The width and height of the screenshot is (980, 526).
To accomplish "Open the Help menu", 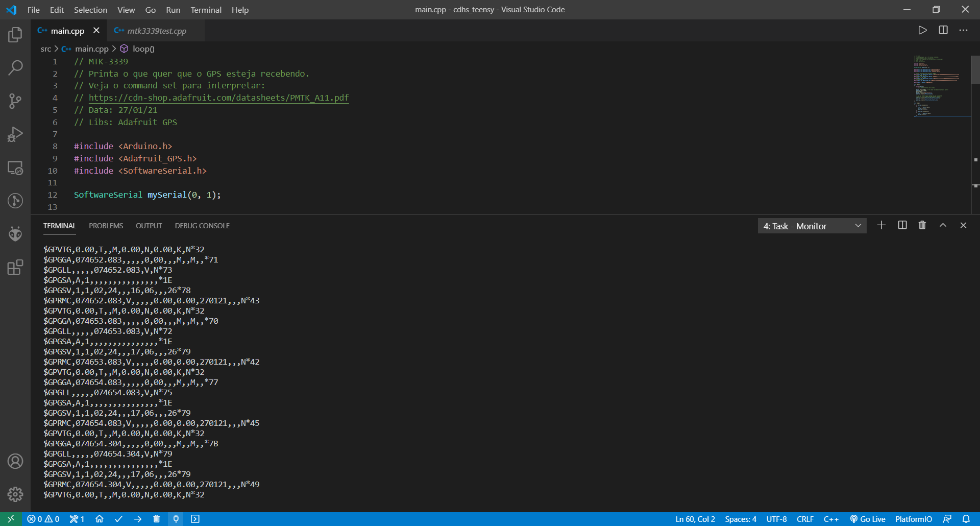I will 240,10.
